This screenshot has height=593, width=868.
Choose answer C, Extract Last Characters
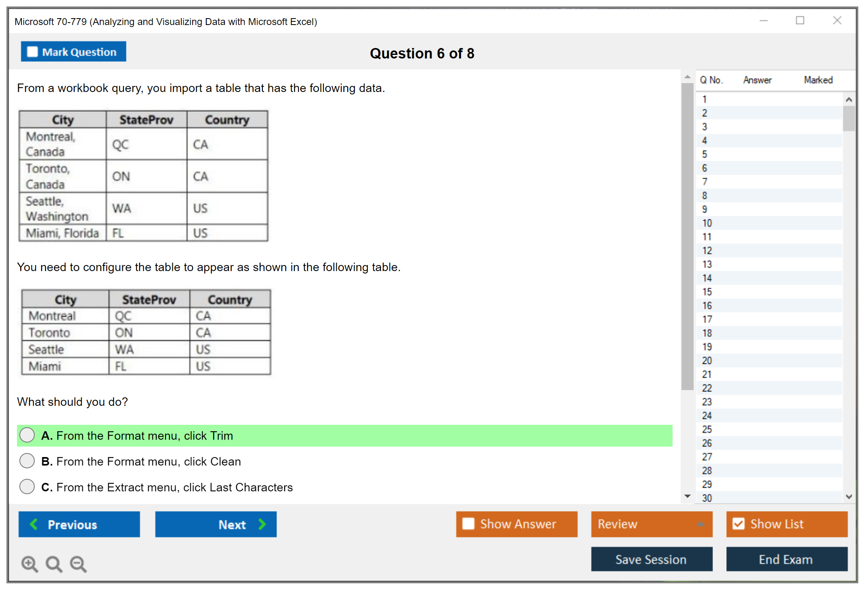[27, 487]
